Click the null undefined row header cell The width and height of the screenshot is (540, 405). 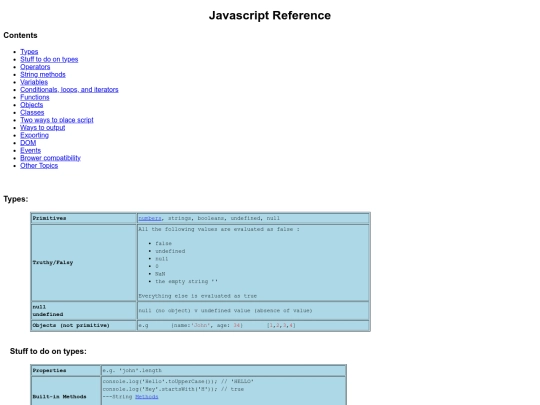coord(84,310)
